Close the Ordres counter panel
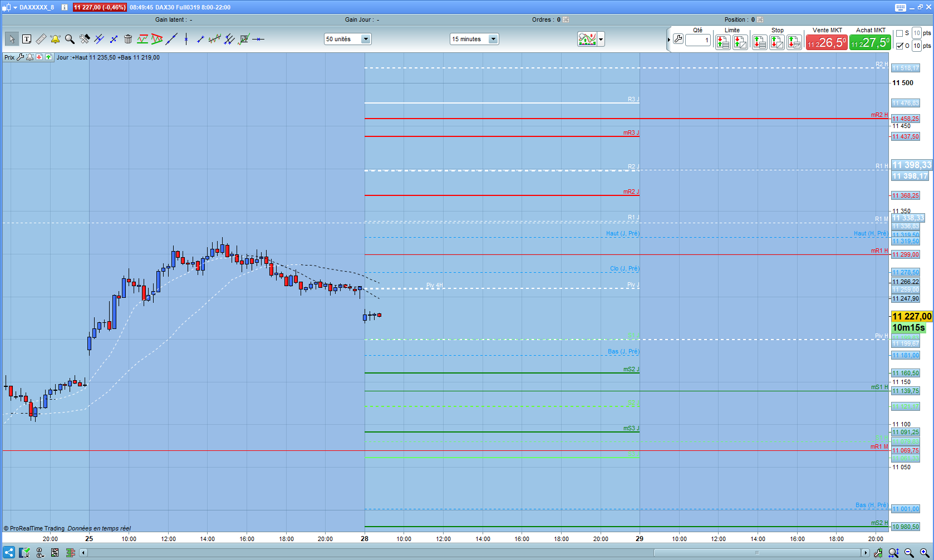 click(566, 19)
